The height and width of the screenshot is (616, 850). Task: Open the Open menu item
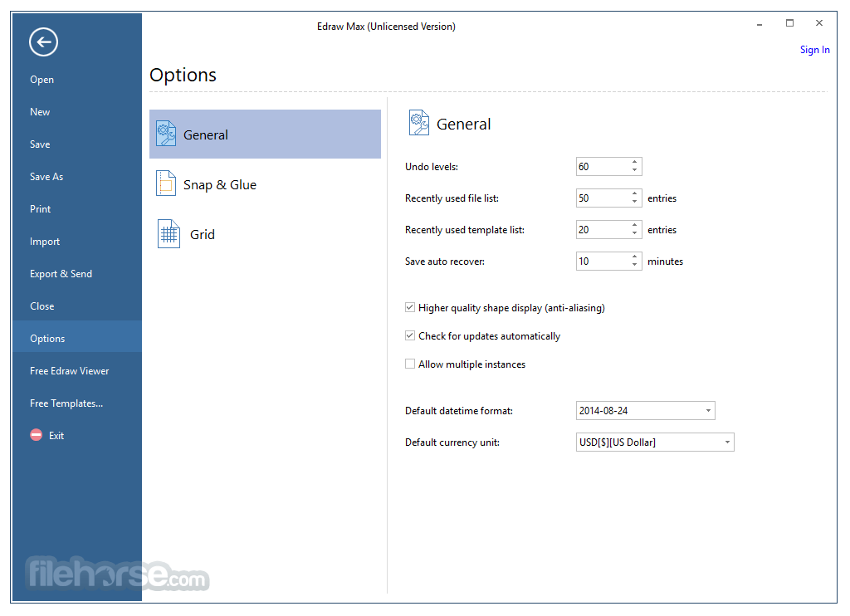tap(77, 80)
